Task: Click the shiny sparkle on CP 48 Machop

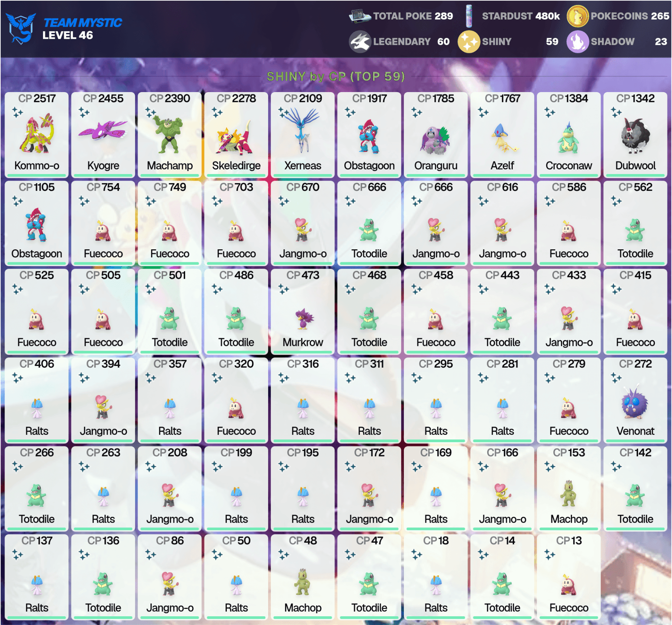Action: coord(283,555)
